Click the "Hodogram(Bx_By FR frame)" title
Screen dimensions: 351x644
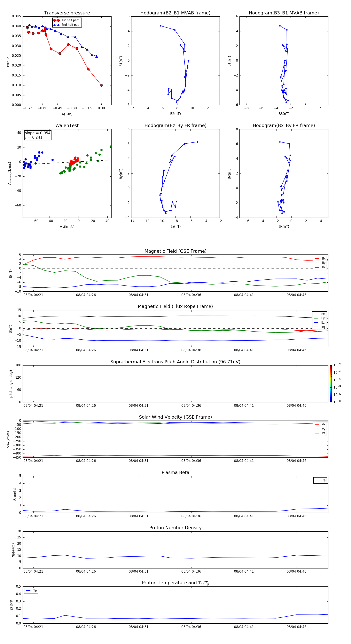pos(284,125)
